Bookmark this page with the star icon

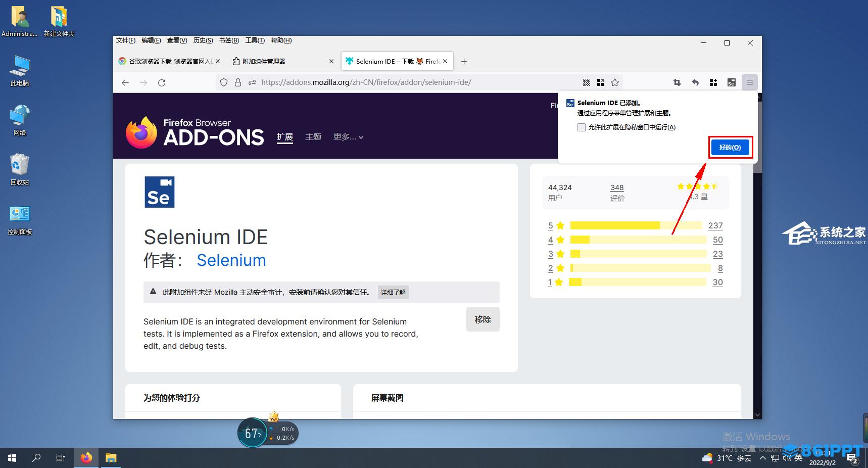(615, 82)
